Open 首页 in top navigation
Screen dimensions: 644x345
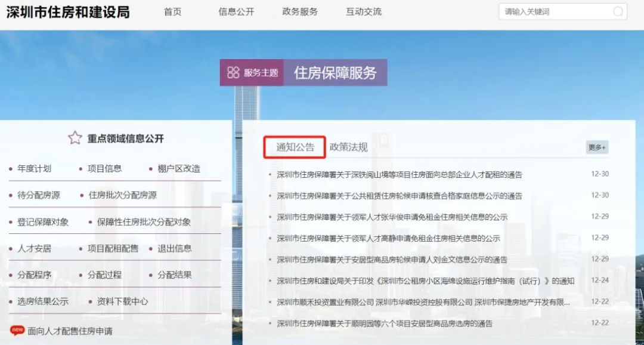coord(172,11)
